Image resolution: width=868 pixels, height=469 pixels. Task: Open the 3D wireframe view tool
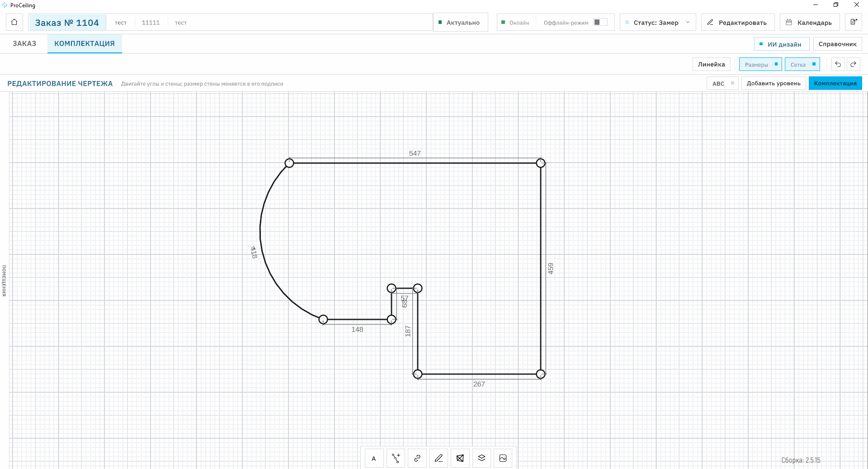click(460, 458)
